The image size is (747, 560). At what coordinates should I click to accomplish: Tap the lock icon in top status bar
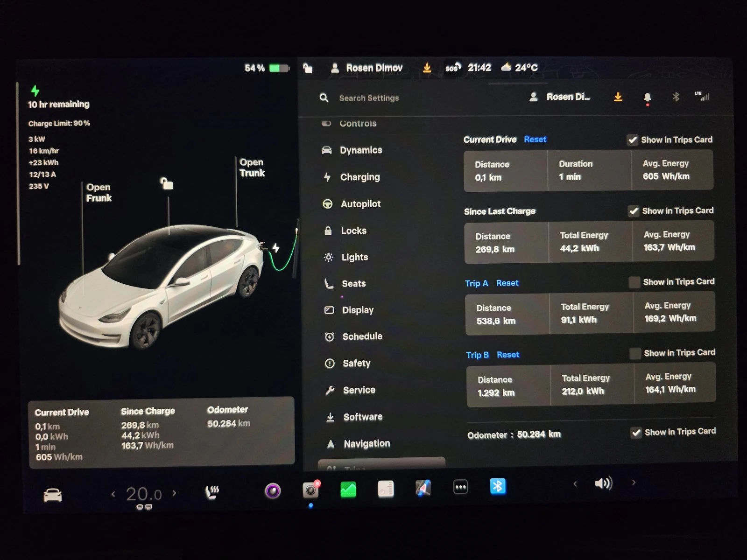tap(308, 68)
